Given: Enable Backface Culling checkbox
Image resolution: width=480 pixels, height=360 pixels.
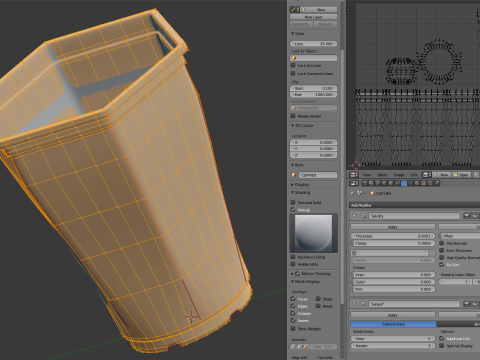Looking at the screenshot, I should click(x=293, y=257).
